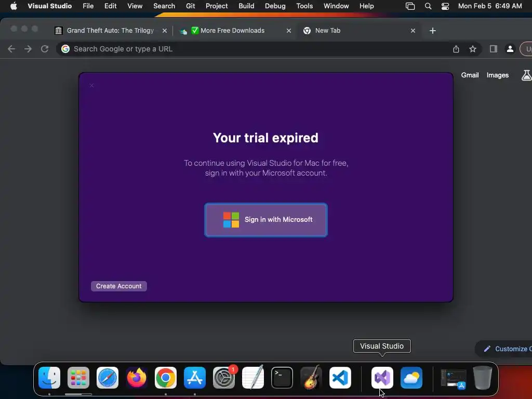Viewport: 532px width, 399px height.
Task: Open the Help menu
Action: (366, 6)
